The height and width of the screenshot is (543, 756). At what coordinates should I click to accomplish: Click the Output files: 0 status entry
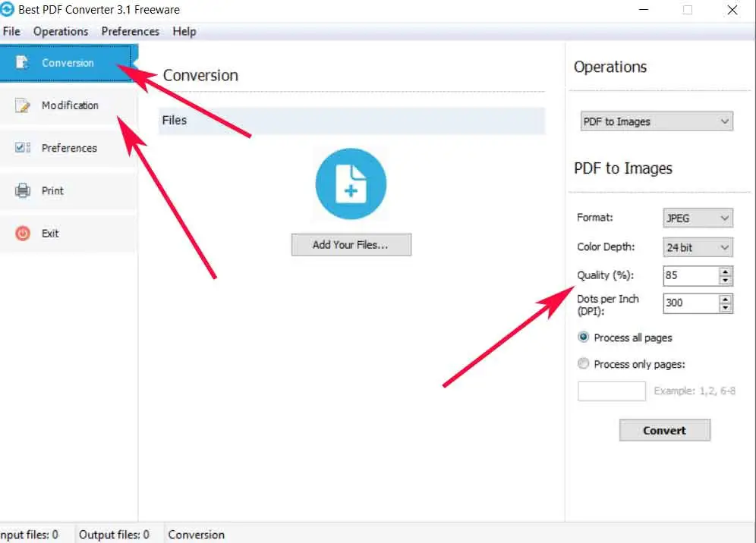click(115, 535)
